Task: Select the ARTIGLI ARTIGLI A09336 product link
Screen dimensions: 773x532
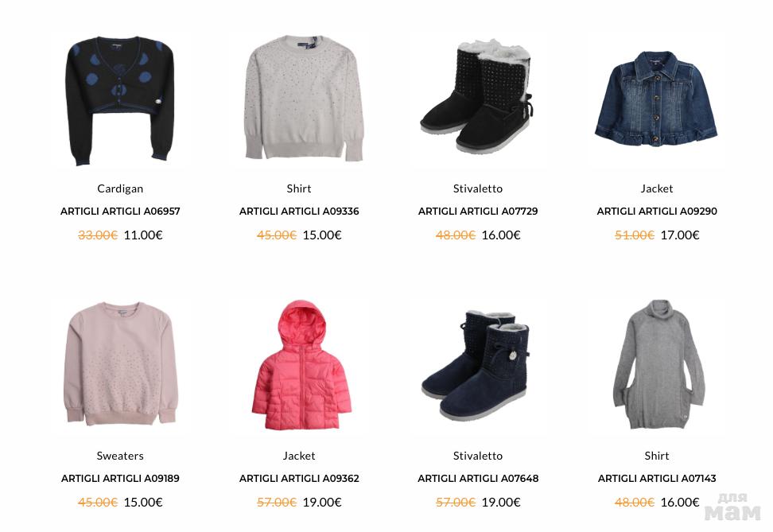Action: 299,212
